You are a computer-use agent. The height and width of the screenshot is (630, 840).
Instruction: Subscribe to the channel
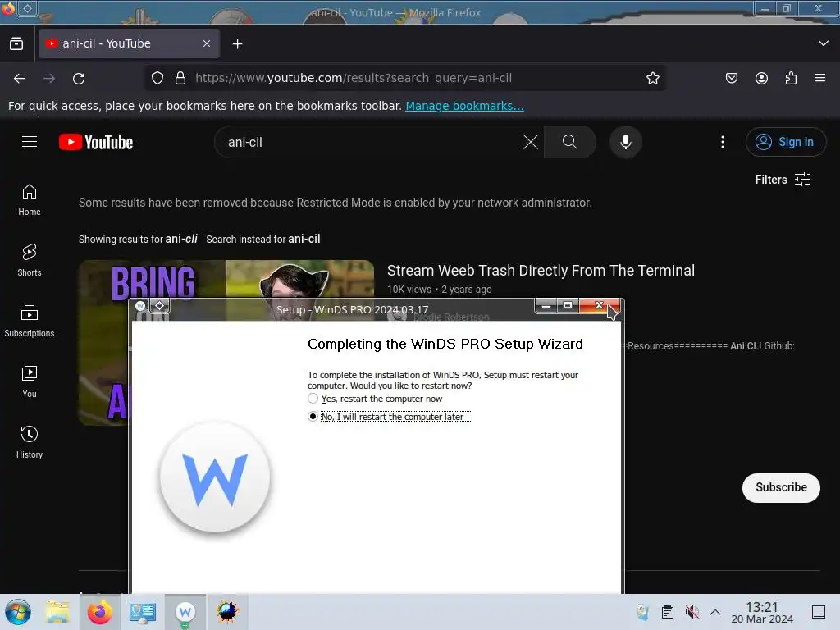(x=781, y=487)
